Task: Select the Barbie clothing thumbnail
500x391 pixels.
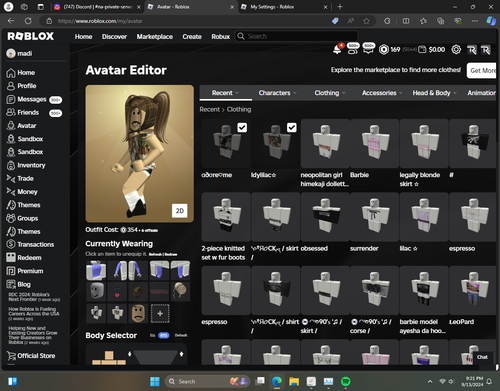Action: tap(374, 143)
